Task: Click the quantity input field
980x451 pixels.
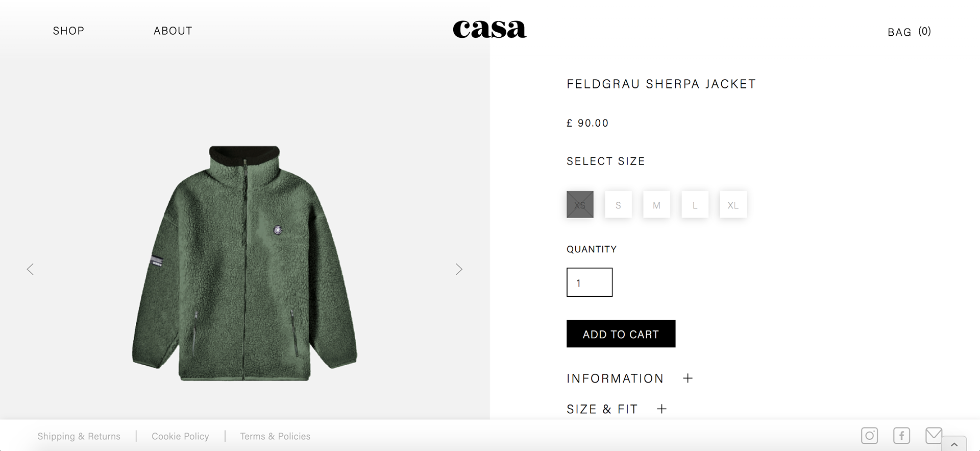Action: coord(590,282)
